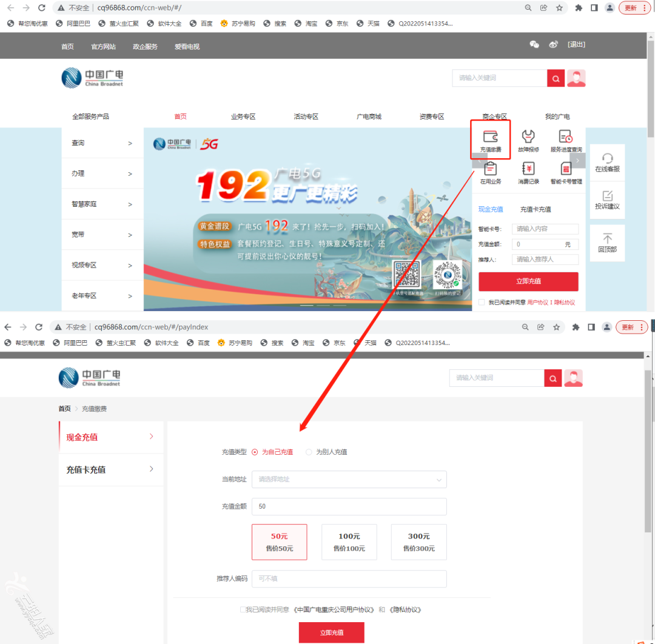Open 用户协议 link in widget
This screenshot has width=655, height=644.
[537, 303]
